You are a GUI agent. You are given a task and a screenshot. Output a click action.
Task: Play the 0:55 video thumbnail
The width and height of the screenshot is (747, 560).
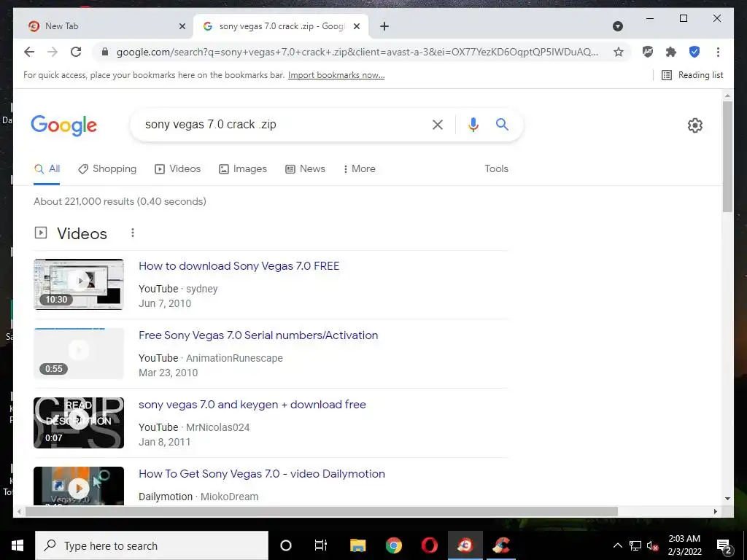pyautogui.click(x=79, y=354)
